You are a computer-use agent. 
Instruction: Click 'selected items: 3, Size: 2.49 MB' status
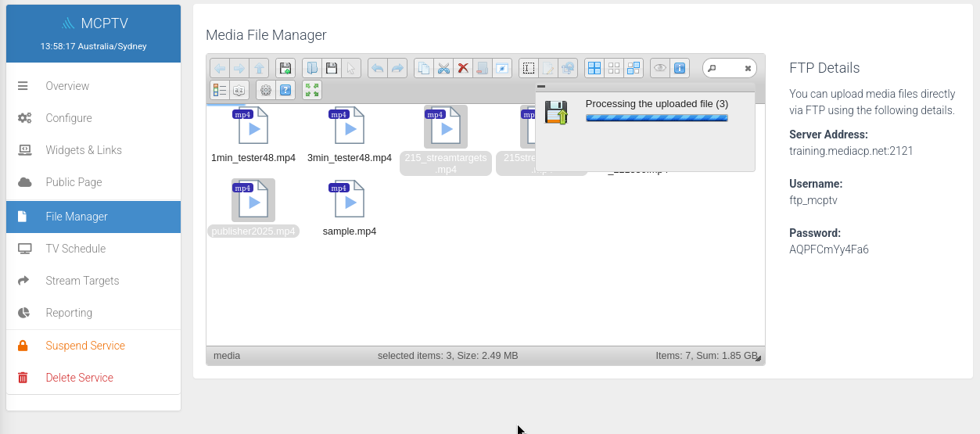click(x=447, y=356)
